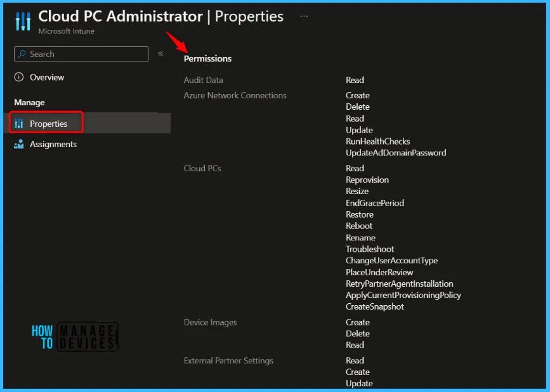
Task: Select the Device Images category label
Action: click(x=210, y=322)
